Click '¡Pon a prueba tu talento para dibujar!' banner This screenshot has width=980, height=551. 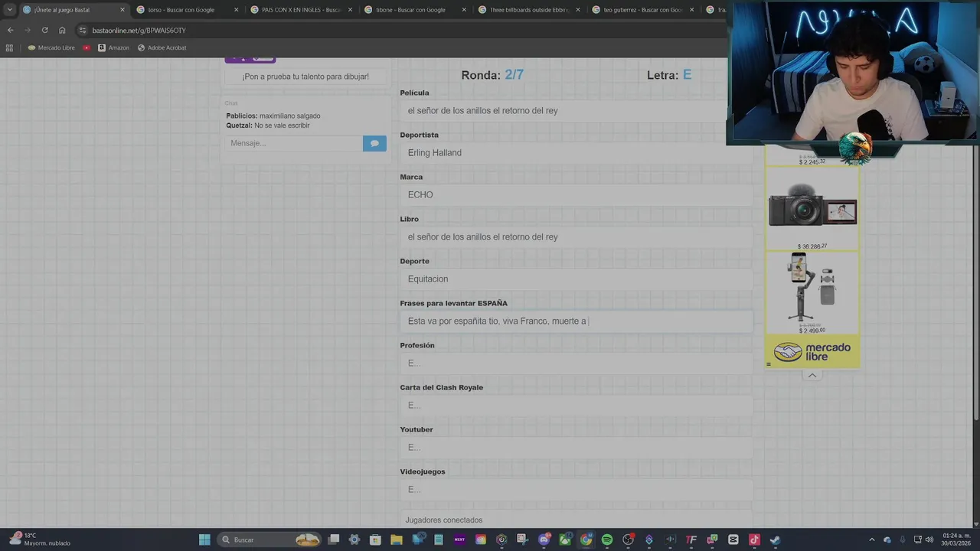click(x=305, y=77)
